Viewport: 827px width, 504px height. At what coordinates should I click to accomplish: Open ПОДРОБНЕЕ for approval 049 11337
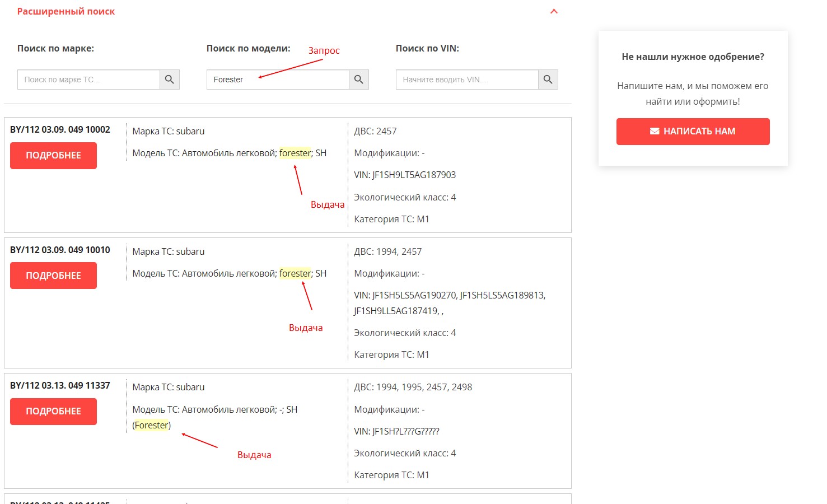[x=53, y=412]
